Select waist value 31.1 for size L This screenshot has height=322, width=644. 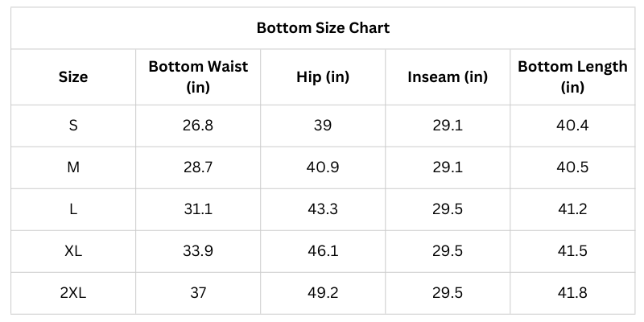point(198,209)
